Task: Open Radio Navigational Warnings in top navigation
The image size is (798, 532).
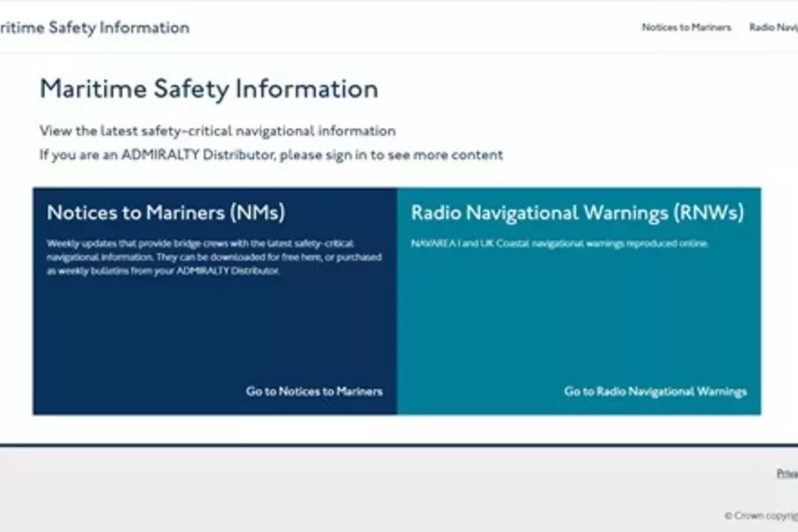Action: pyautogui.click(x=773, y=27)
